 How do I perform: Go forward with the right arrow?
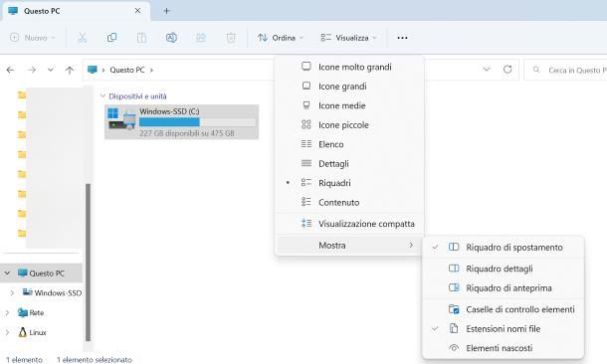(x=32, y=70)
